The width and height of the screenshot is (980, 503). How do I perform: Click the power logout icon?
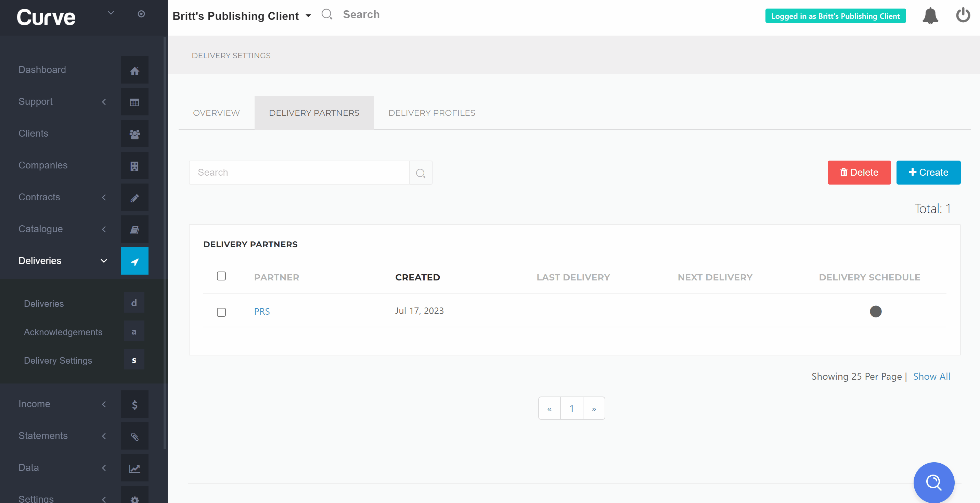963,15
